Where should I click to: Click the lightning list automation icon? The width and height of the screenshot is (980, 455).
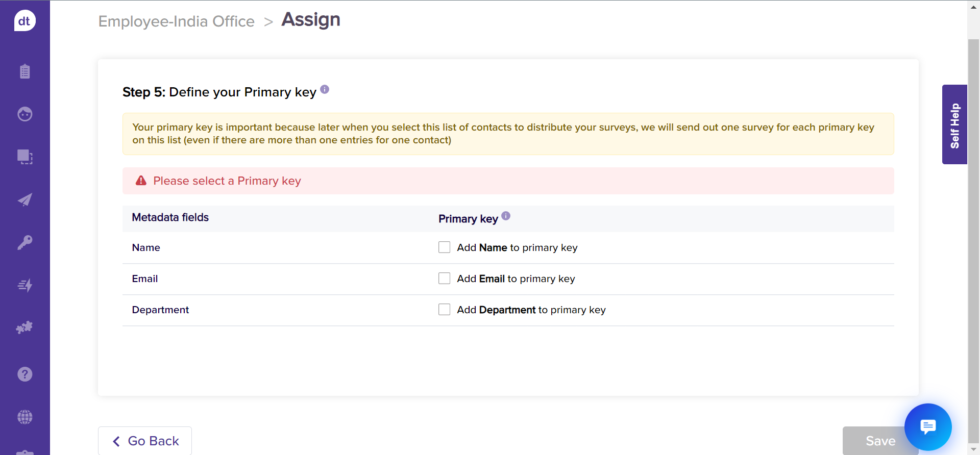24,285
